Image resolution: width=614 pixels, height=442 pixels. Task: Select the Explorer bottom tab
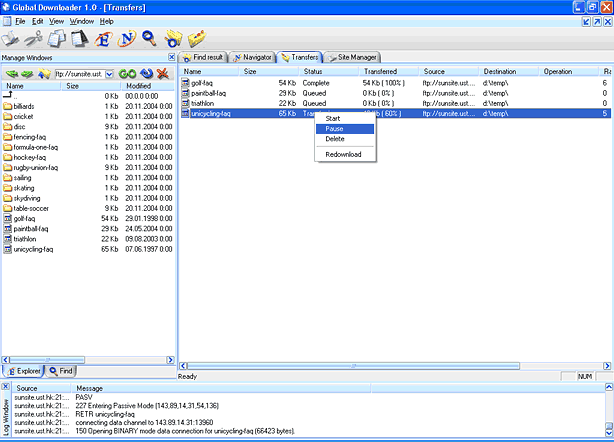[23, 371]
